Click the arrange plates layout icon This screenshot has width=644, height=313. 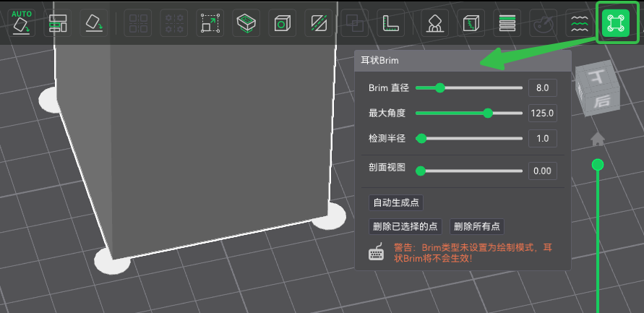pyautogui.click(x=57, y=23)
